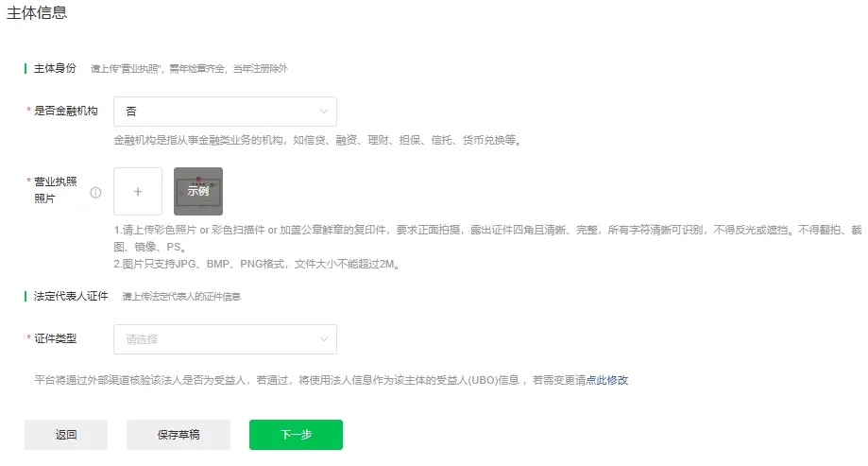Click the 是否金融机构 field label
Viewport: 868px width, 466px height.
pyautogui.click(x=65, y=112)
